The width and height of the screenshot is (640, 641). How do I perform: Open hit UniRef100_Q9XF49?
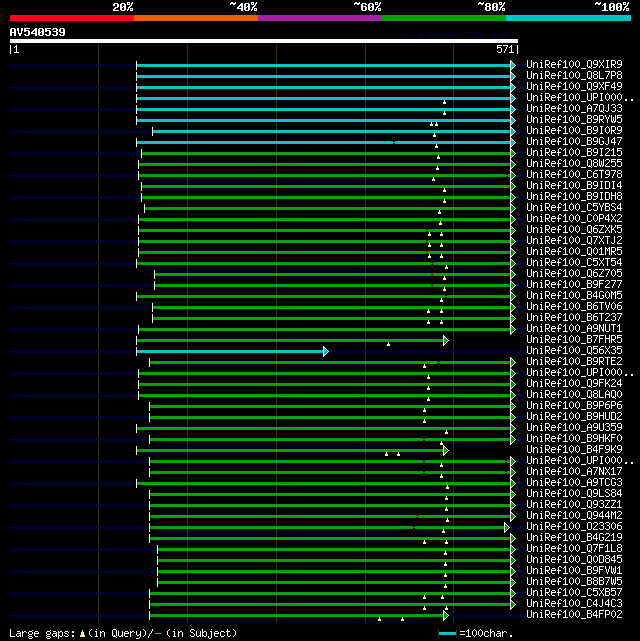pyautogui.click(x=574, y=87)
